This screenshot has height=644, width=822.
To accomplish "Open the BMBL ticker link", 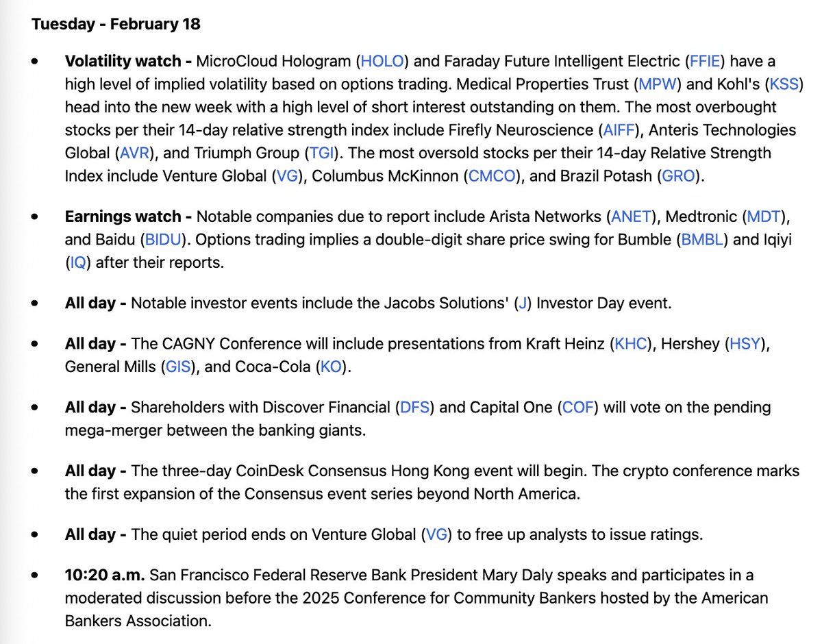I will 701,240.
